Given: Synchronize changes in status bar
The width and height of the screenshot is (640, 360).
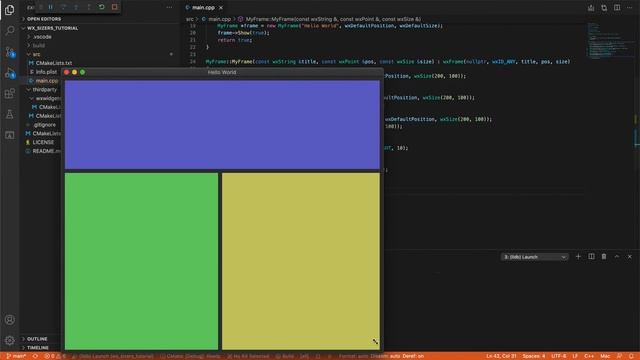Looking at the screenshot, I should [35, 356].
